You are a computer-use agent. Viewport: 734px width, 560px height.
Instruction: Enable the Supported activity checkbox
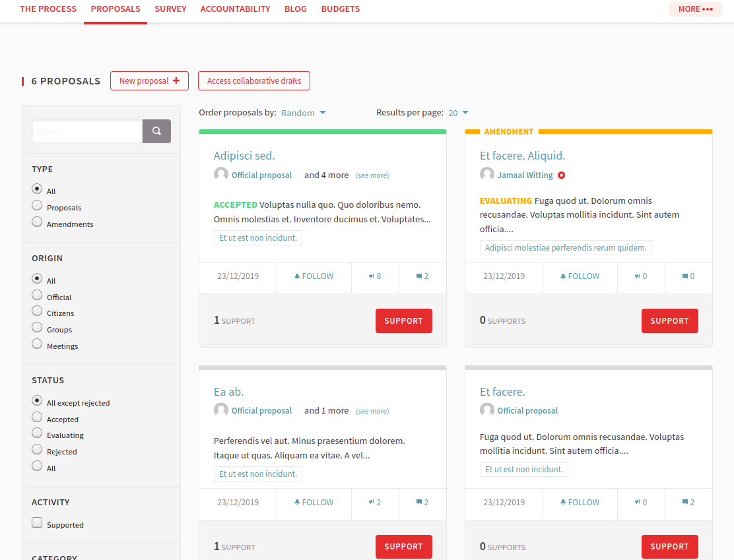pos(37,523)
